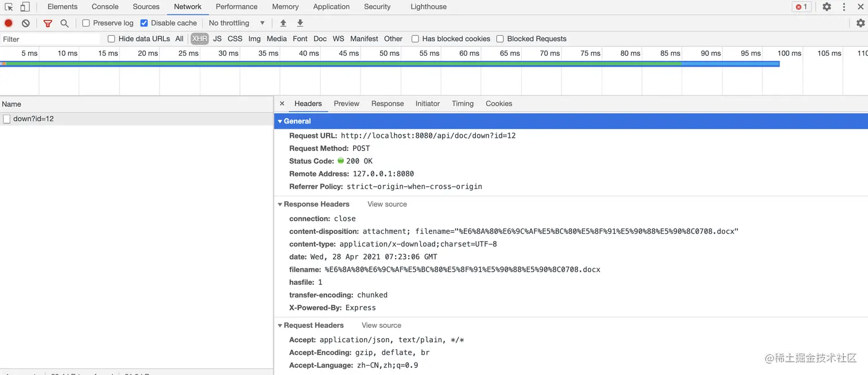The height and width of the screenshot is (375, 868).
Task: Click the X-Powered-By Express value
Action: pos(361,307)
